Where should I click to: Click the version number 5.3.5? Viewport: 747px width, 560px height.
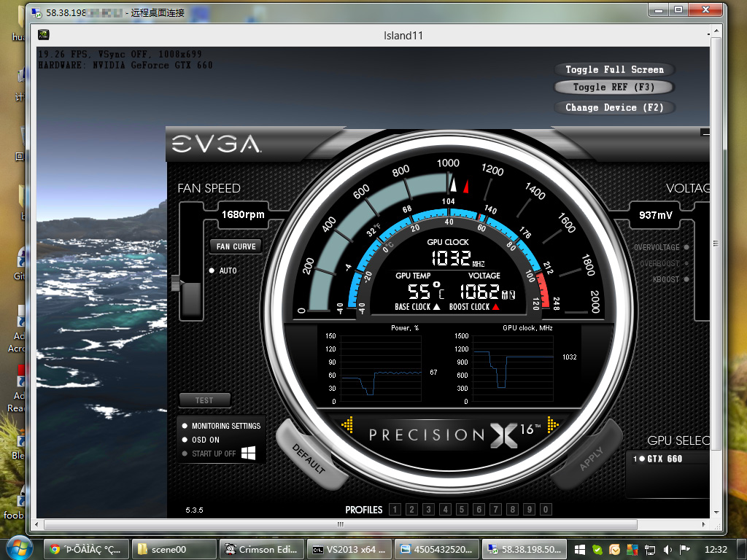[194, 510]
